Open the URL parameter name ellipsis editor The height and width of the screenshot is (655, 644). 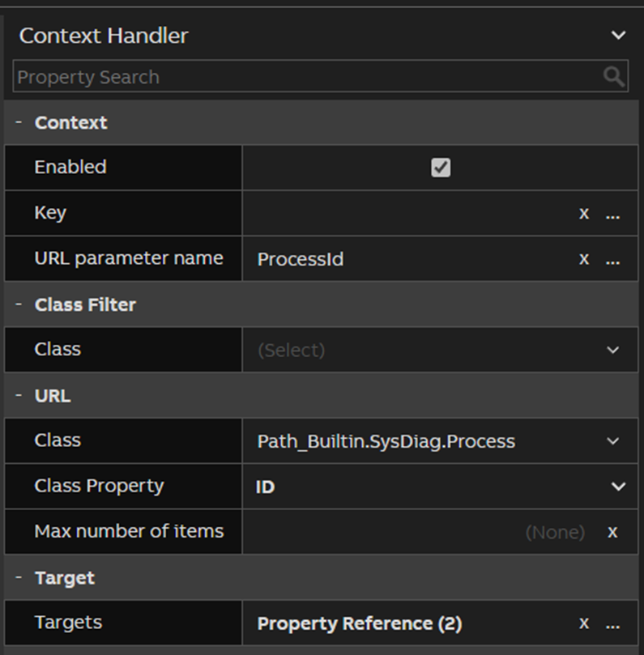point(612,258)
